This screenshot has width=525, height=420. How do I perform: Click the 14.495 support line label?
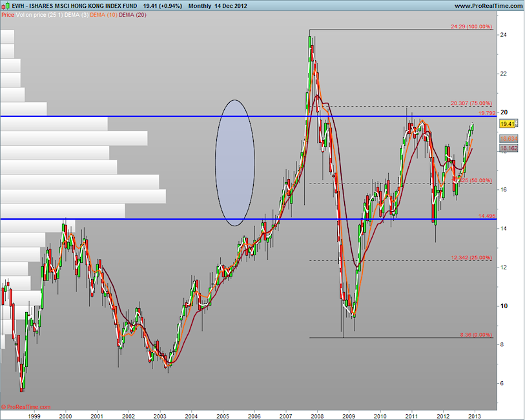487,216
